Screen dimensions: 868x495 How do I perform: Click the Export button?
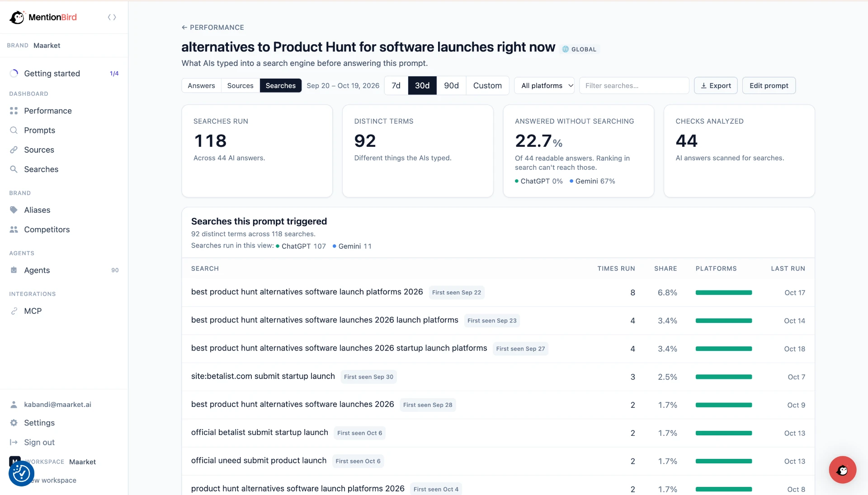pos(716,85)
